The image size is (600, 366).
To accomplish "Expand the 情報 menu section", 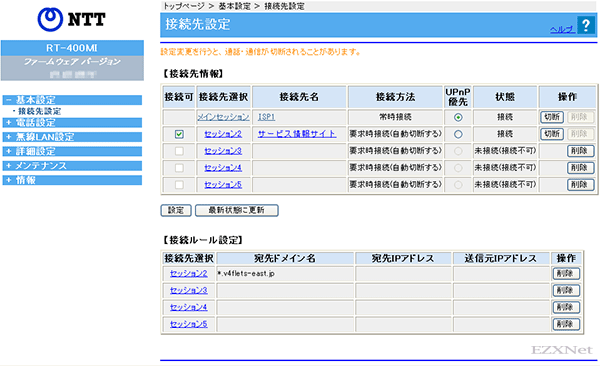I will pos(72,180).
